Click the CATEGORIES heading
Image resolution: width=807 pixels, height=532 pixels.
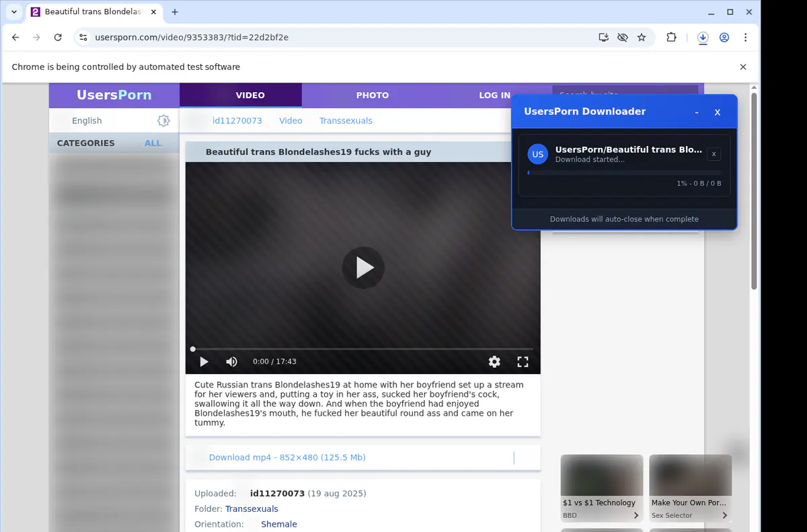point(85,143)
